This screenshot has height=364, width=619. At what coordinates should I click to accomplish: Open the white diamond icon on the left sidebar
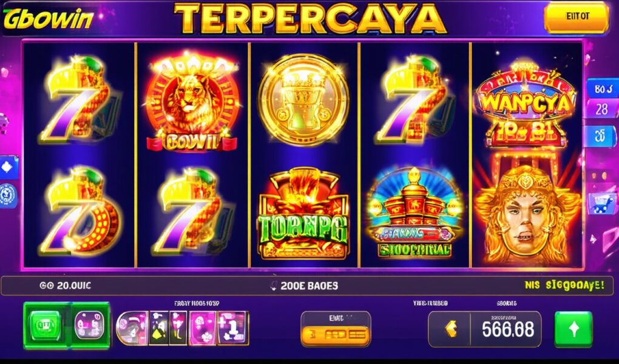click(x=8, y=167)
